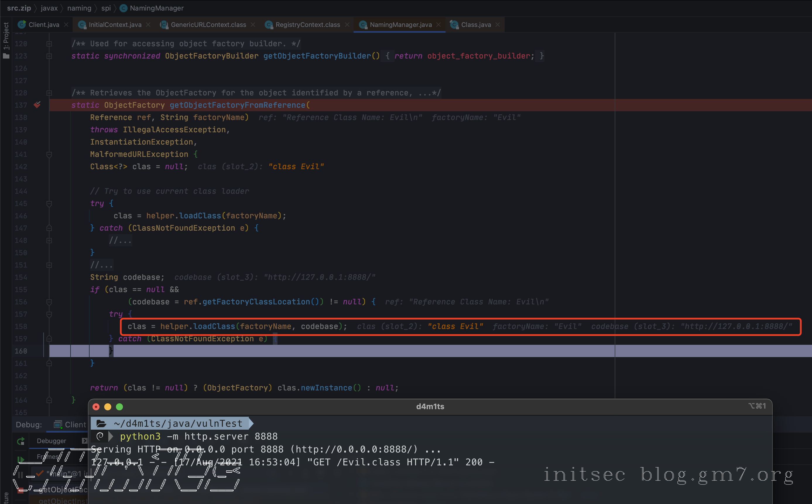Open the Debugger tab in Debug panel
Viewport: 812px width, 504px height.
(51, 441)
